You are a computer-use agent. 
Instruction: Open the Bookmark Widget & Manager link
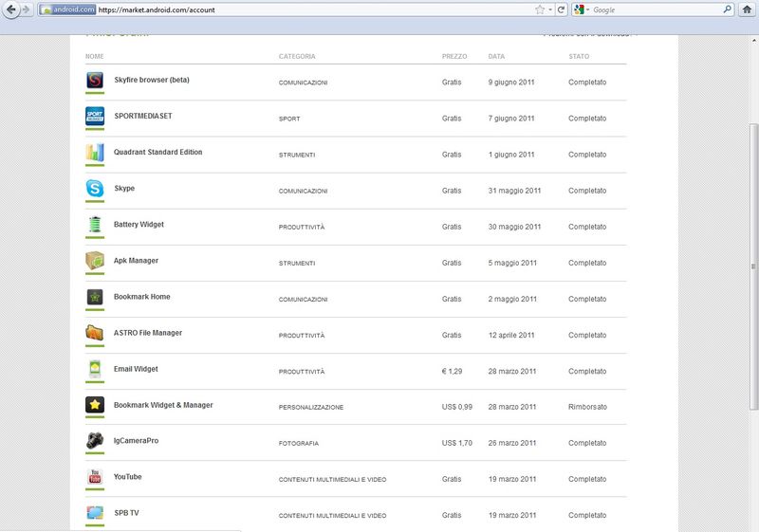163,405
